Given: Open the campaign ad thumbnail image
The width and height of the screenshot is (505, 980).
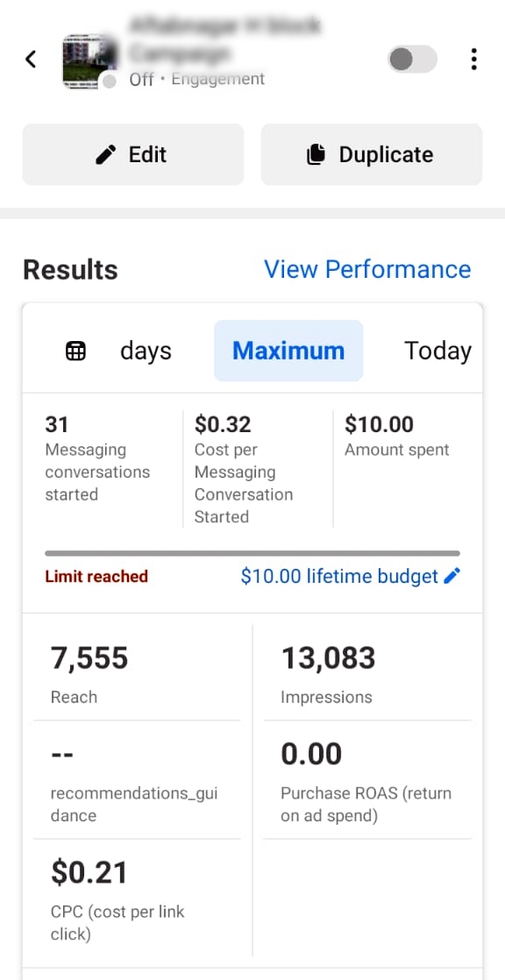Looking at the screenshot, I should tap(89, 61).
